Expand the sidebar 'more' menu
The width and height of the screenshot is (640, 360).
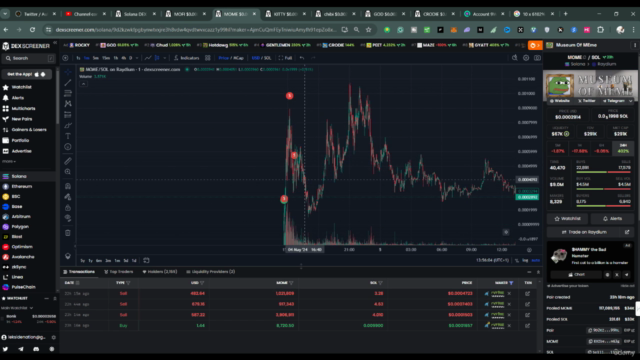click(9, 162)
